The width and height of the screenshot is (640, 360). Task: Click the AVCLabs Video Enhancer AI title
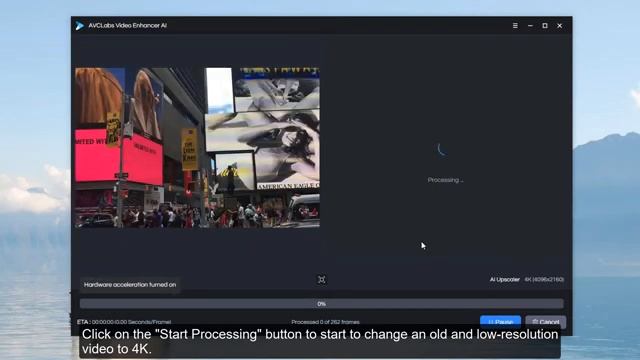127,25
